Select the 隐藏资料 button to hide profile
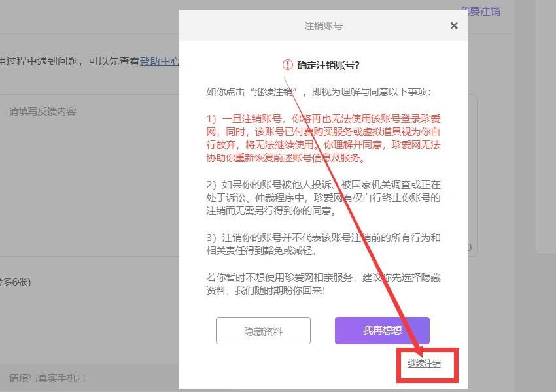Screen dimensions: 556x392 coord(263,331)
